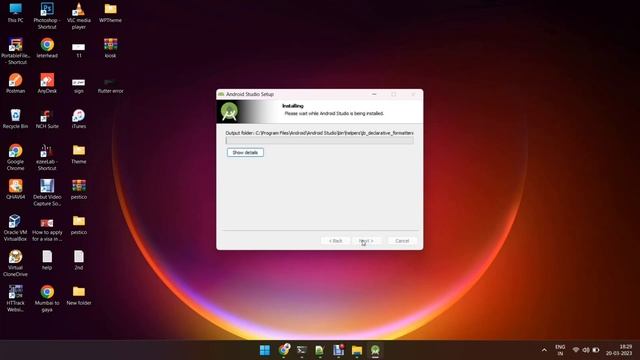Screen dimensions: 640x360
Task: Open Chrome from the taskbar
Action: coord(284,350)
